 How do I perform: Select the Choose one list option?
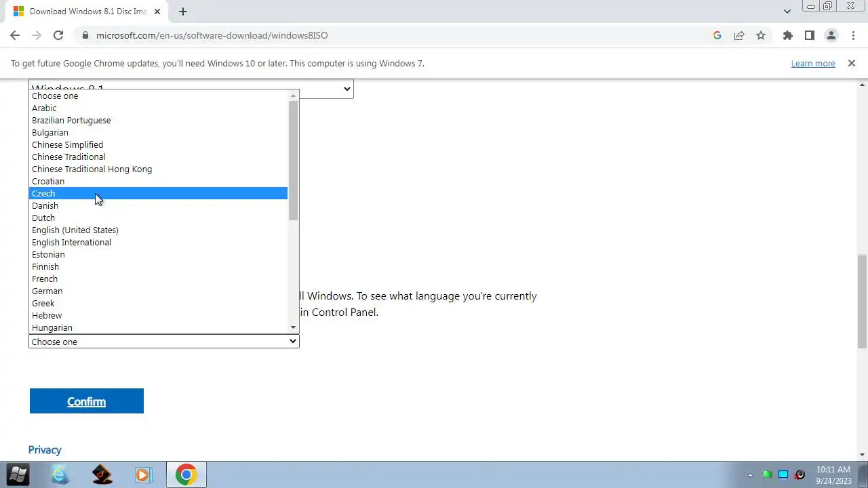(159, 96)
